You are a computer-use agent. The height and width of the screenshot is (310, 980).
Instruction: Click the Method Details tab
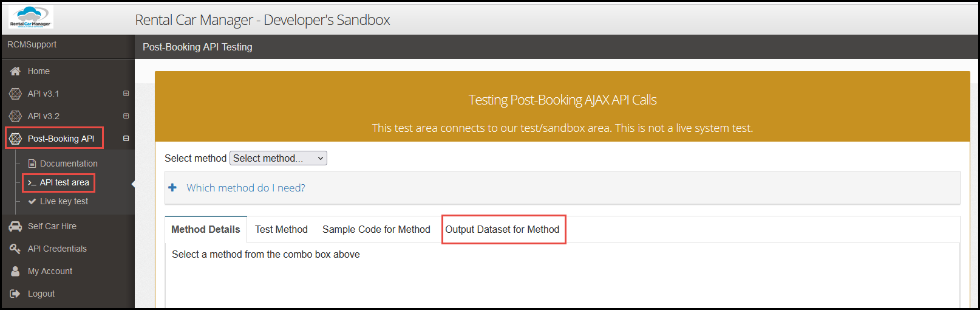click(205, 230)
